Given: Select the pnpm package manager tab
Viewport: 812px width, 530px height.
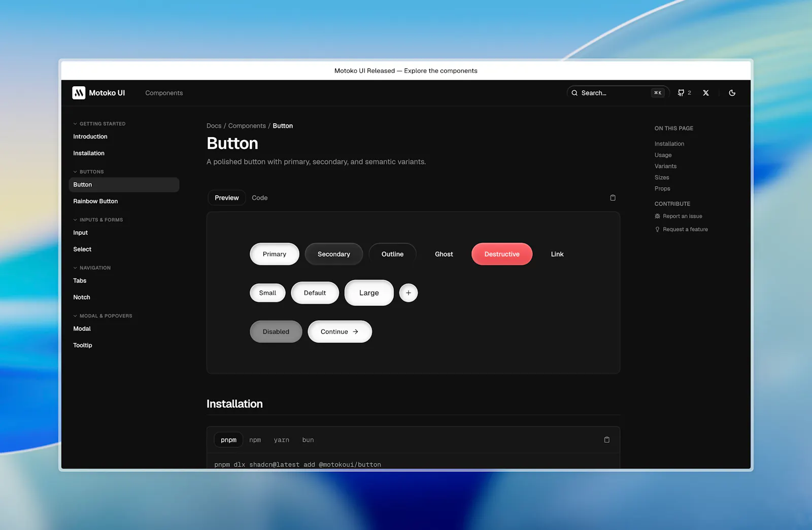Looking at the screenshot, I should [228, 440].
